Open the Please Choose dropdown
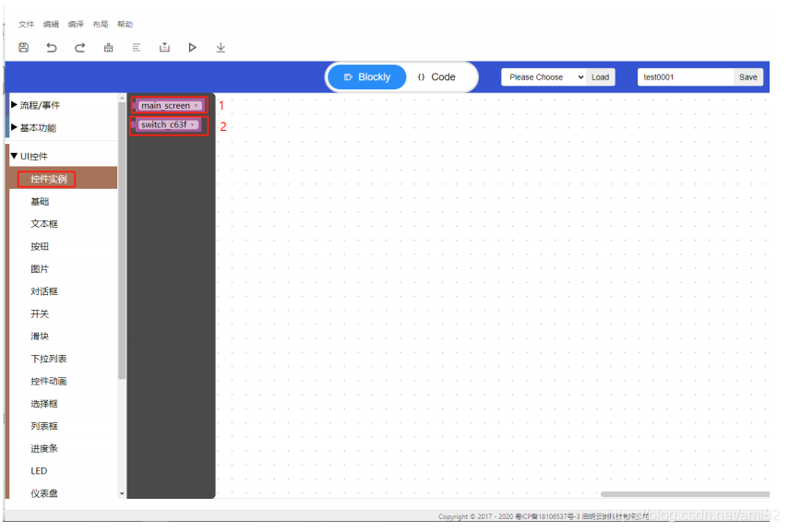The height and width of the screenshot is (532, 789). pos(544,77)
